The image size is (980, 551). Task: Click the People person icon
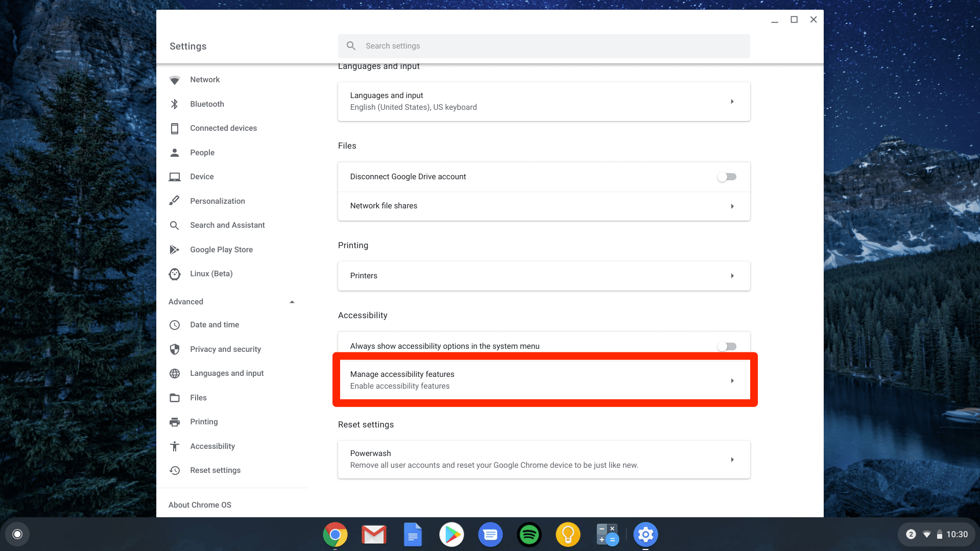tap(175, 153)
